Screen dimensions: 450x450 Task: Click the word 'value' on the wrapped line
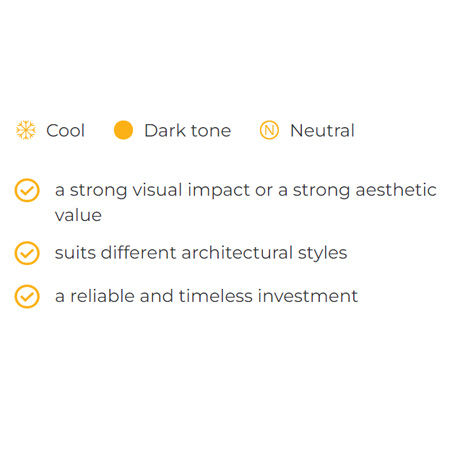click(78, 215)
